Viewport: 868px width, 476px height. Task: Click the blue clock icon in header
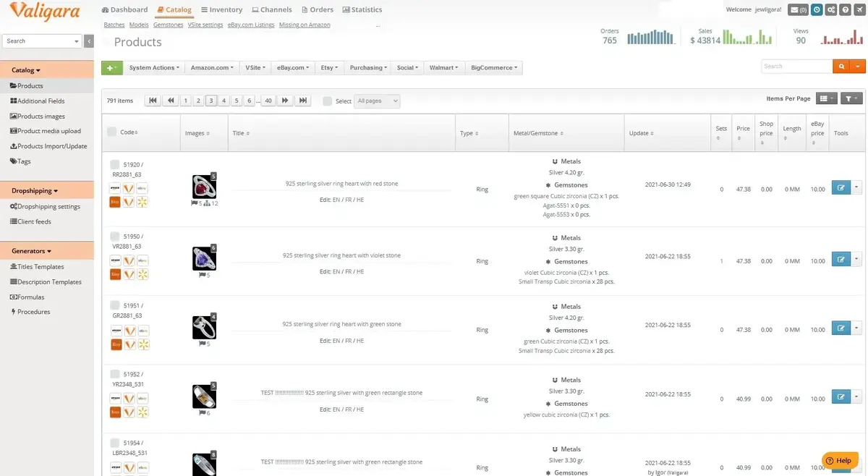pyautogui.click(x=817, y=10)
